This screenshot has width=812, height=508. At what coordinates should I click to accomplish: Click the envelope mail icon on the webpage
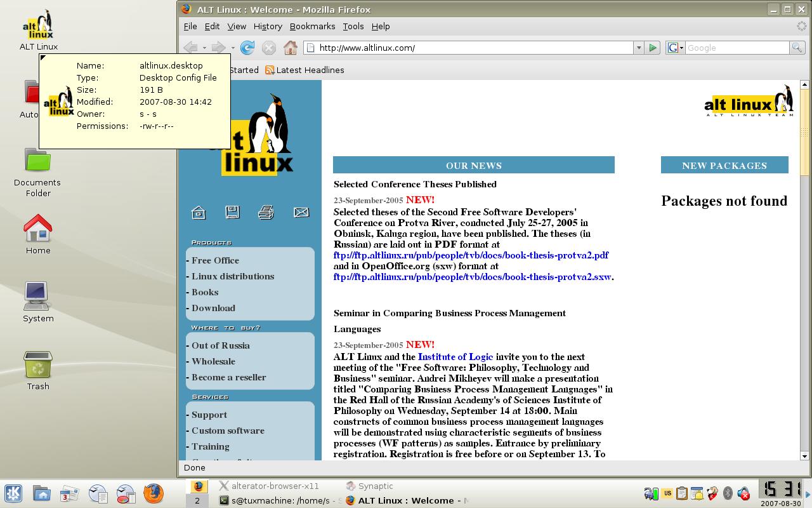(301, 212)
